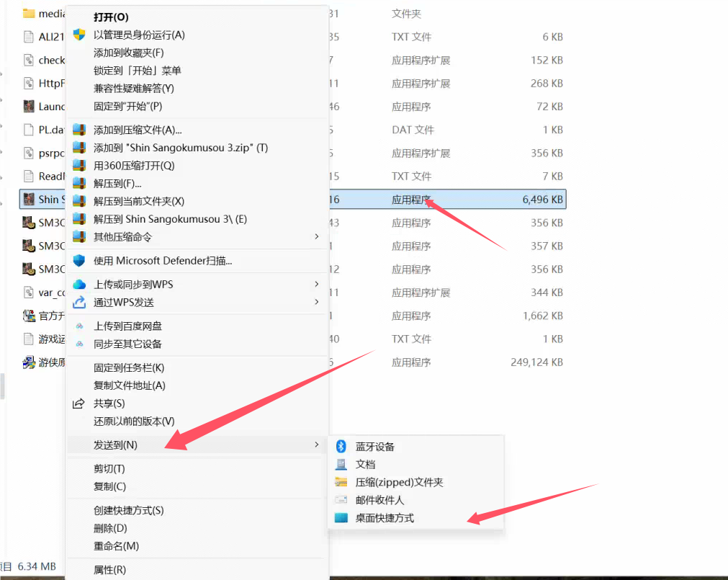This screenshot has height=580, width=728.
Task: Expand the 通过WPS发送 submenu arrow
Action: point(317,302)
